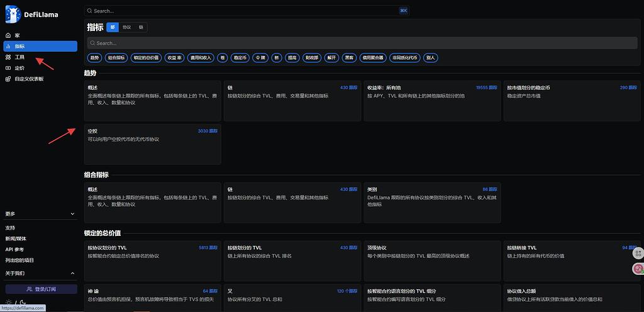Click the DefiLlama llama logo
The image size is (644, 312).
pyautogui.click(x=13, y=13)
